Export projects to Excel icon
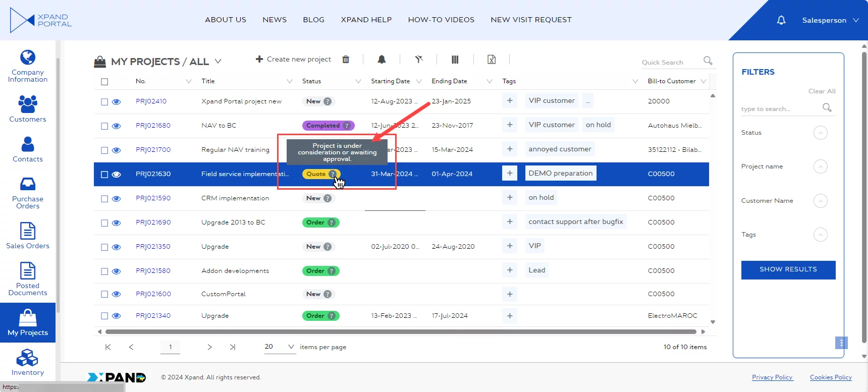This screenshot has height=392, width=868. 492,60
